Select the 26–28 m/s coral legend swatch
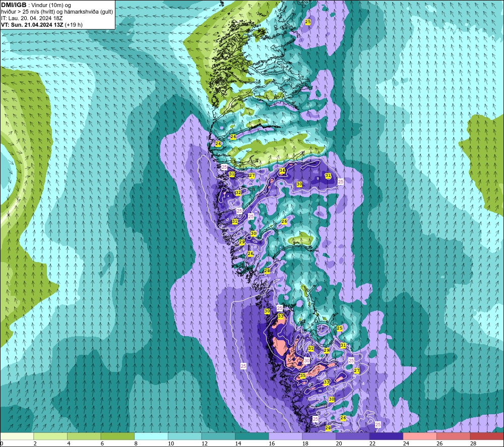Viewport: 504px width, 447px height. click(454, 436)
